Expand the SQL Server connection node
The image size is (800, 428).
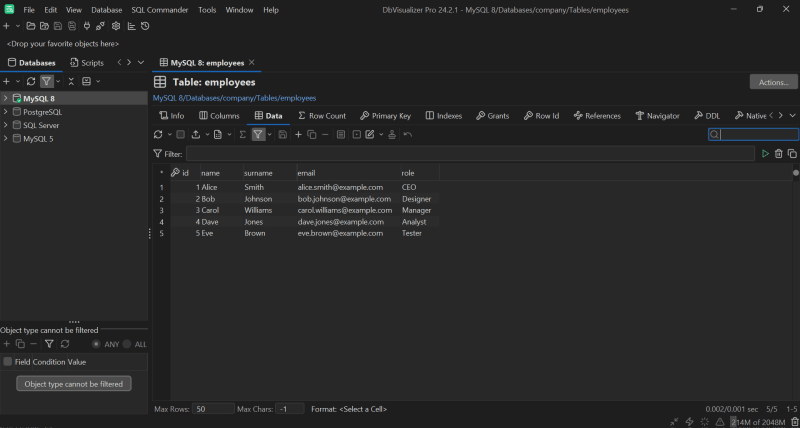coord(6,126)
